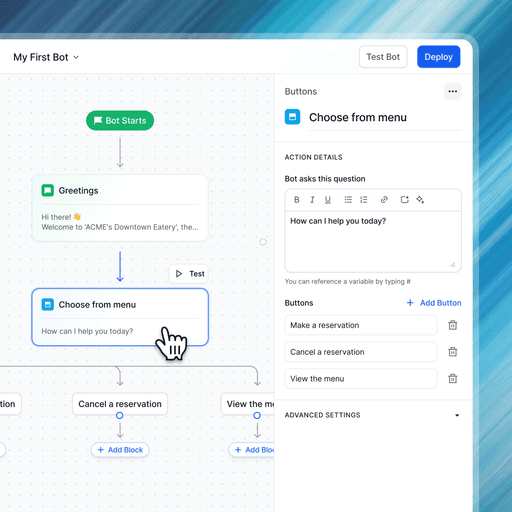This screenshot has width=512, height=512.
Task: Insert a bulleted list
Action: point(348,200)
